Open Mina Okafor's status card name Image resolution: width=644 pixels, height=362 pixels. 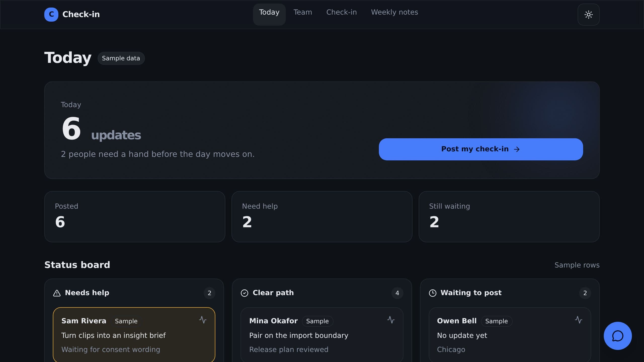273,321
